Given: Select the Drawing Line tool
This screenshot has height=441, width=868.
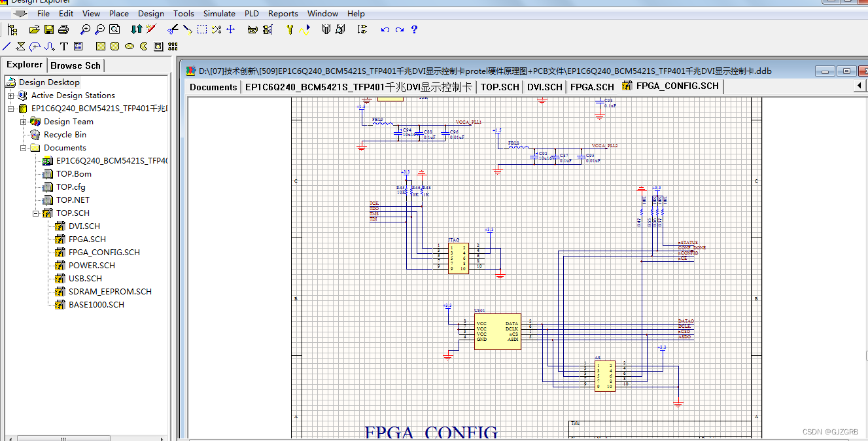Looking at the screenshot, I should tap(7, 46).
